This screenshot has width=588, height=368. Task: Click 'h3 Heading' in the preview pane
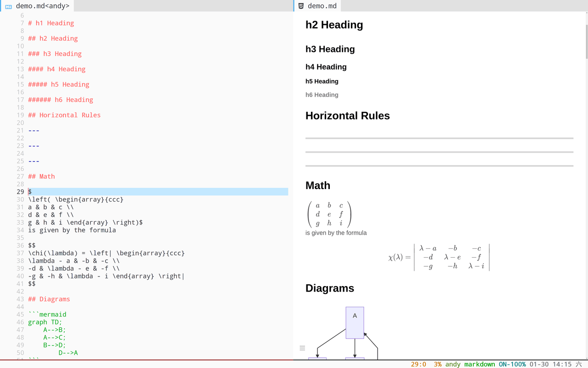click(x=330, y=49)
